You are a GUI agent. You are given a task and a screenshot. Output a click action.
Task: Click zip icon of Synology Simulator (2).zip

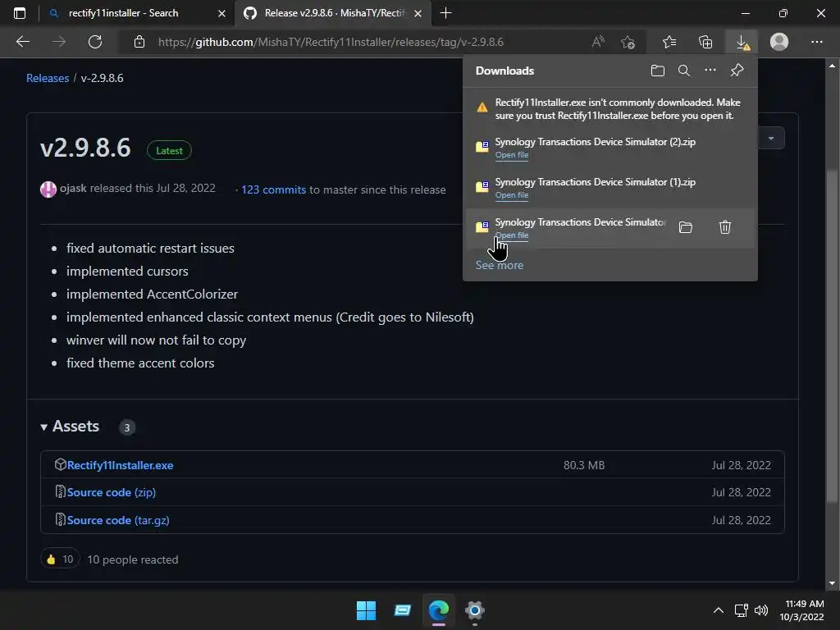point(482,147)
